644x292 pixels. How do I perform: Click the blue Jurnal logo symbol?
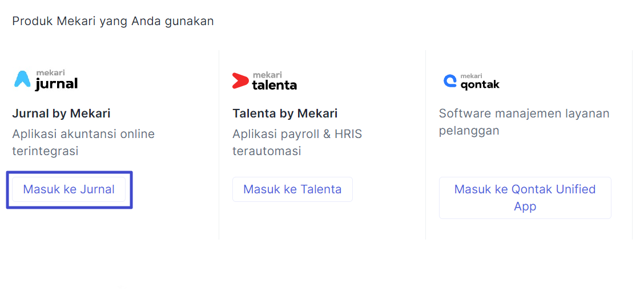[x=23, y=79]
